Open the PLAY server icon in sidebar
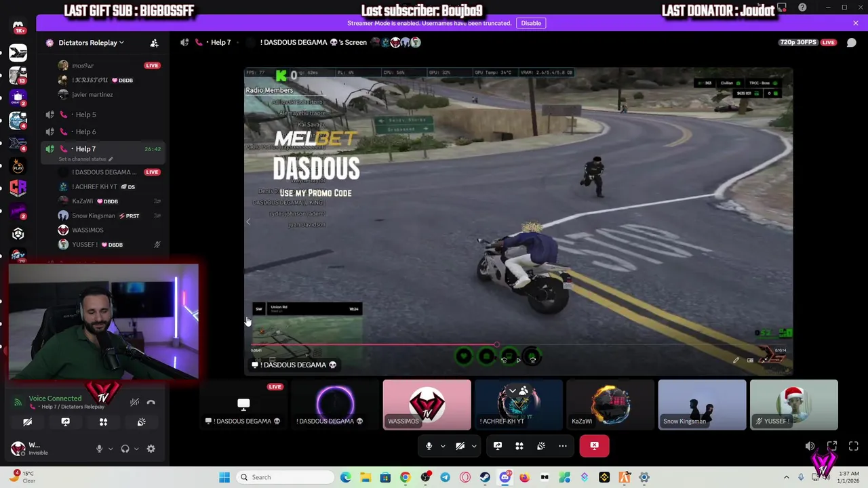This screenshot has width=868, height=488. click(x=18, y=166)
